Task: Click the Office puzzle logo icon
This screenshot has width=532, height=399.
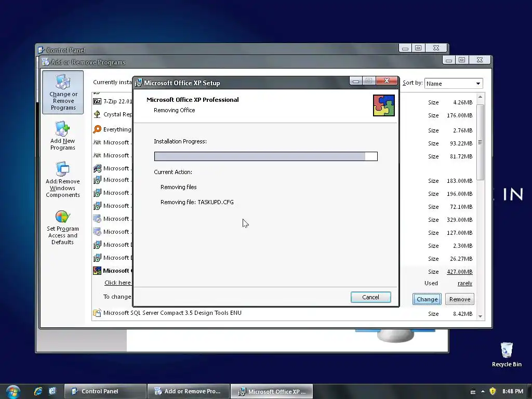Action: coord(384,105)
